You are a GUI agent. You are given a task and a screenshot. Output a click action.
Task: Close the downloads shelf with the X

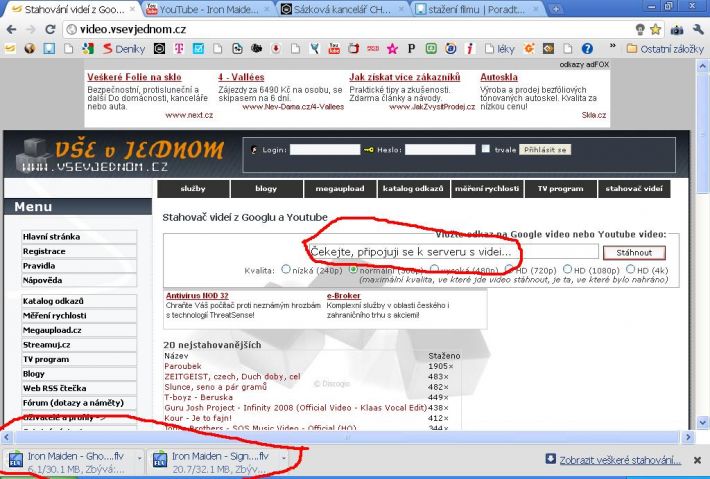(x=697, y=460)
